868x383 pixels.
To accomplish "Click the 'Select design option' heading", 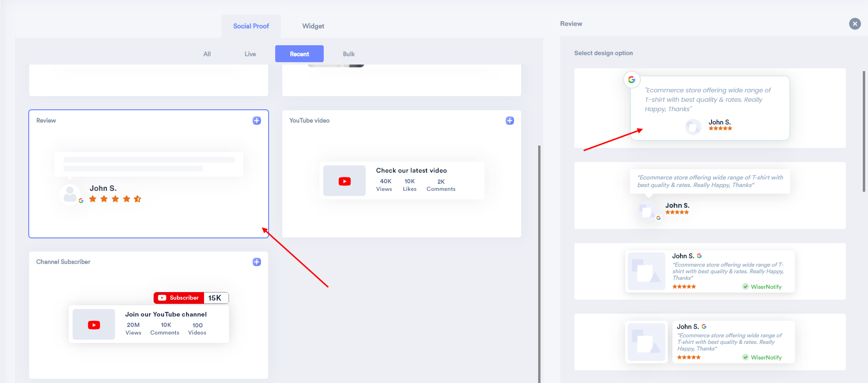I will click(603, 53).
